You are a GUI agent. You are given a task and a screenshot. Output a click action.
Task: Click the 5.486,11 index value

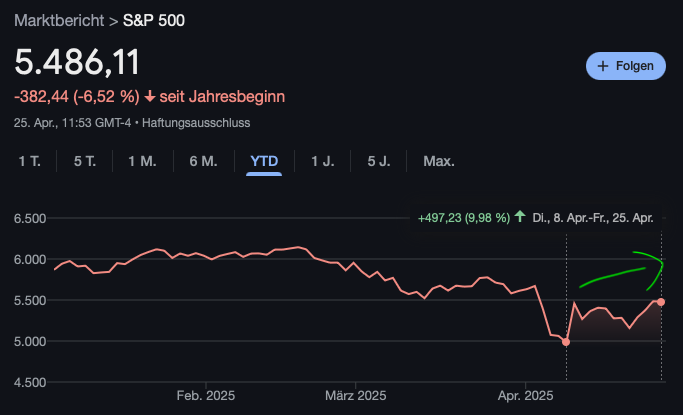coord(77,62)
